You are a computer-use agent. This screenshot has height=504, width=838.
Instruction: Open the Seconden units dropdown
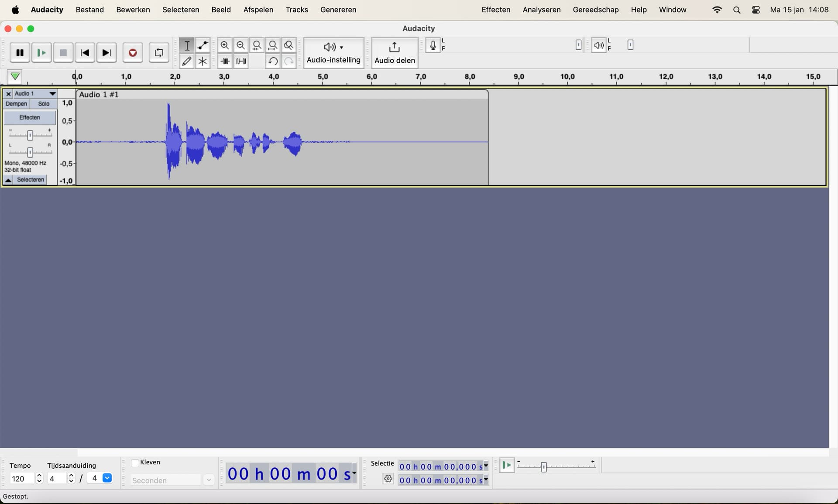click(209, 480)
